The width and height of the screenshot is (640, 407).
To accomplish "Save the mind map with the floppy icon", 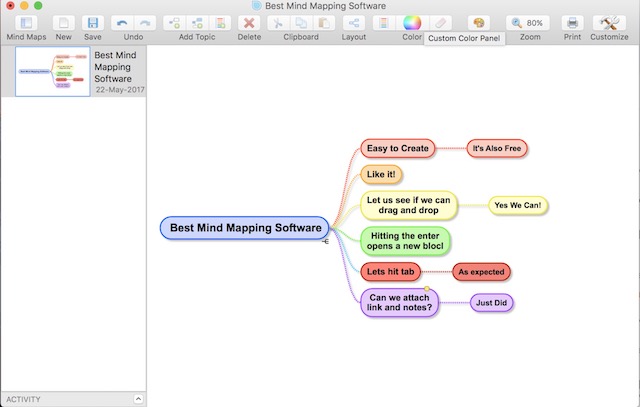I will [93, 23].
